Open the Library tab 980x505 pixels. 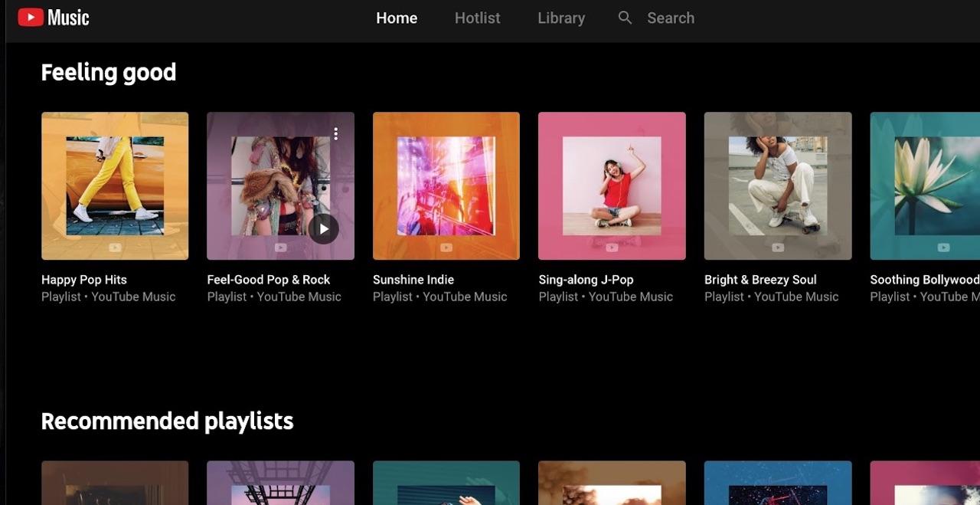coord(561,18)
